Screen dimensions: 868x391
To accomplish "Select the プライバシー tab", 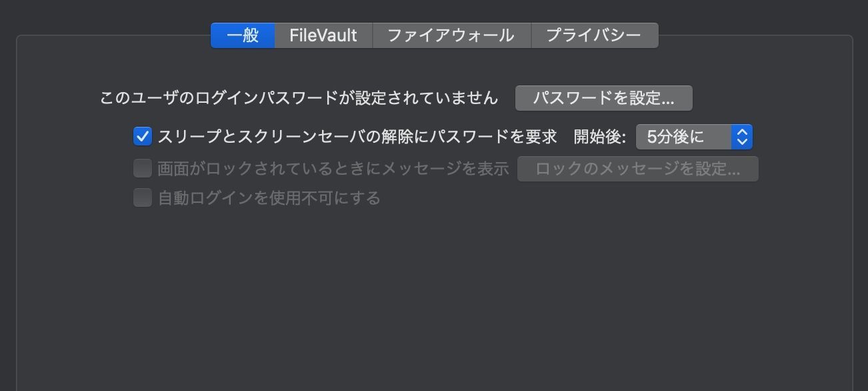I will pyautogui.click(x=595, y=35).
